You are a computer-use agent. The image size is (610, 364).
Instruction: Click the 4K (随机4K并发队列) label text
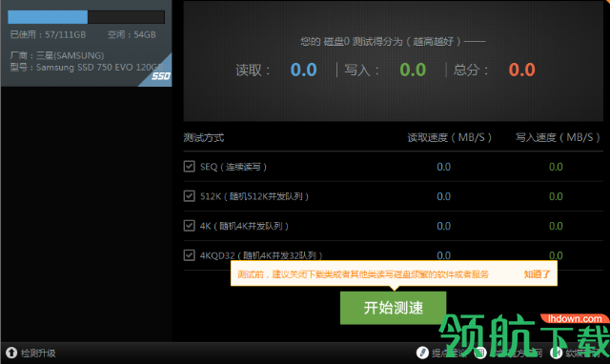tap(244, 226)
